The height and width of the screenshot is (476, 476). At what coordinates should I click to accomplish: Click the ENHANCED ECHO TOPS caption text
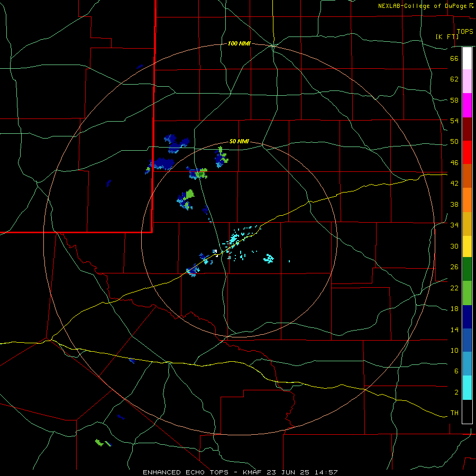pyautogui.click(x=185, y=472)
